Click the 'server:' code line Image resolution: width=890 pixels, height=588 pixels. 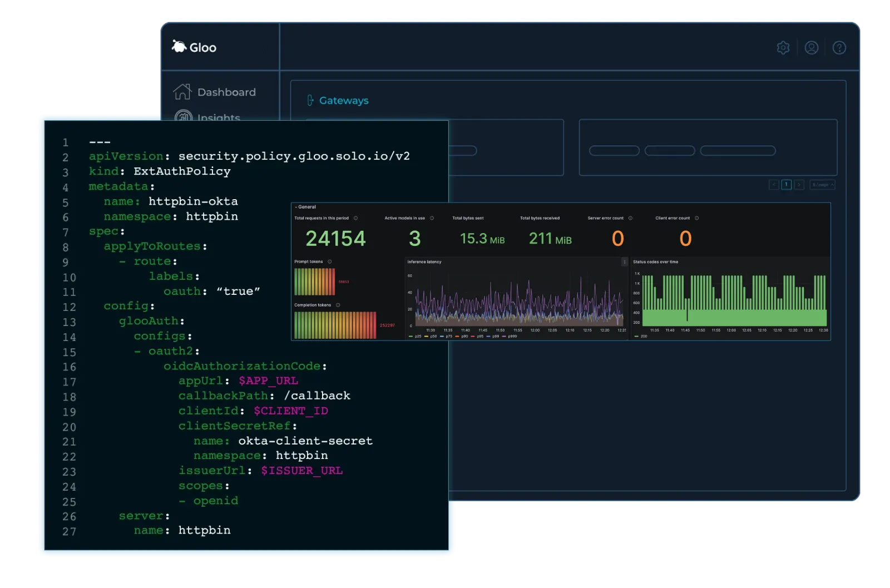(145, 516)
